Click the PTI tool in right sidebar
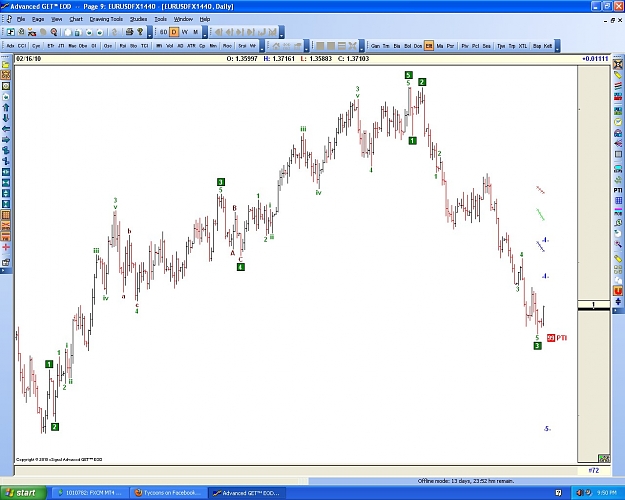This screenshot has width=625, height=500. 618,190
